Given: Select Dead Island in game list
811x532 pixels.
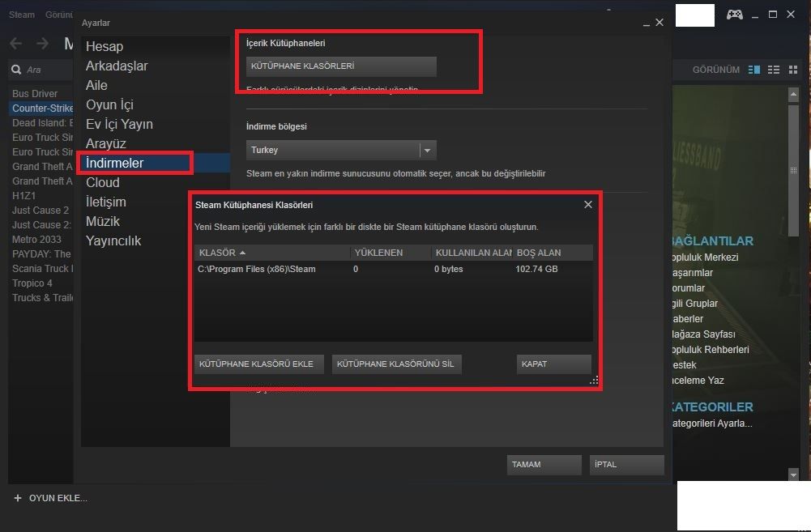Looking at the screenshot, I should 42,122.
